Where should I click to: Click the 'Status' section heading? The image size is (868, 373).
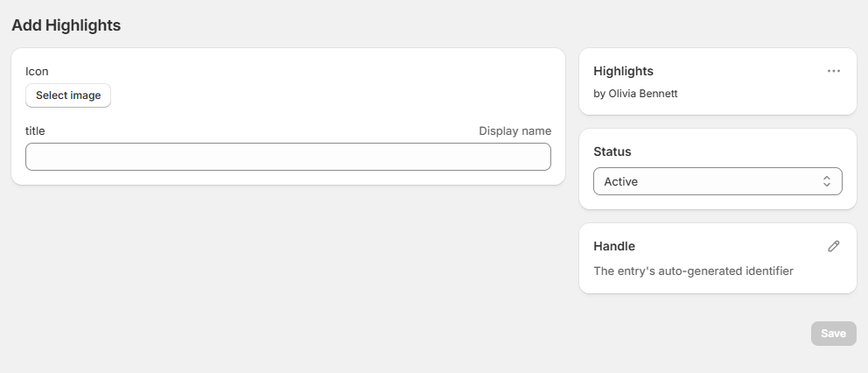(612, 151)
